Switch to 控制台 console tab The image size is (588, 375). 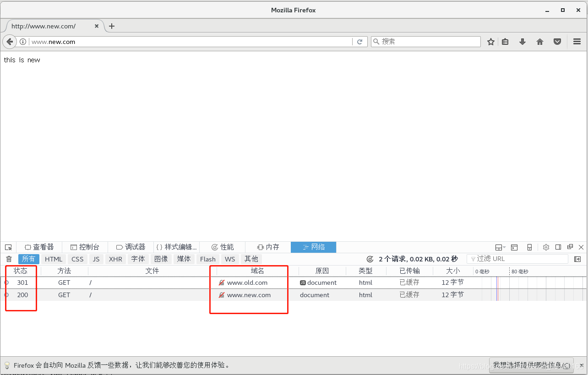[85, 247]
